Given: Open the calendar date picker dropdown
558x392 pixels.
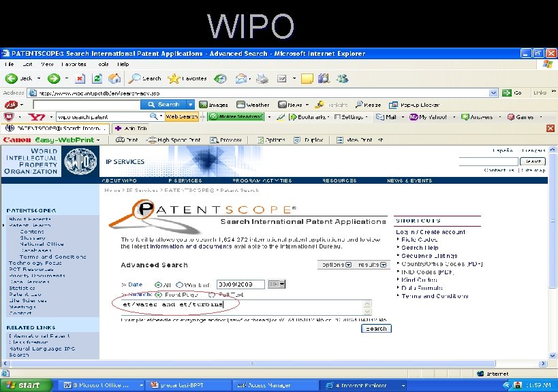Looking at the screenshot, I should coord(275,284).
